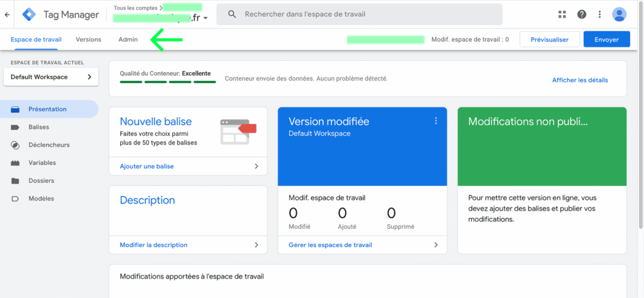Screen dimensions: 644x298
Task: Click Afficher les détails link
Action: (x=580, y=80)
